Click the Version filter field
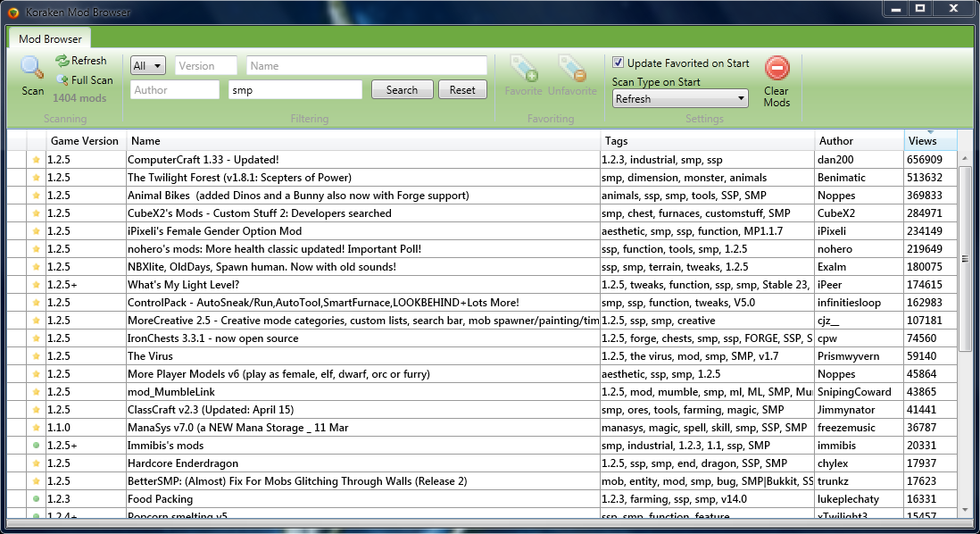 pyautogui.click(x=205, y=66)
